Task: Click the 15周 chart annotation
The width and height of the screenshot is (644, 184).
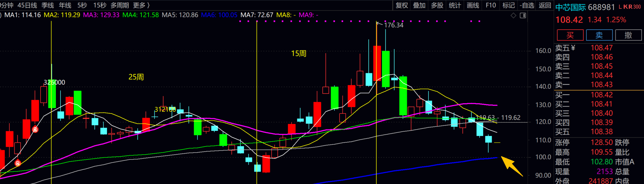Action: click(x=298, y=53)
